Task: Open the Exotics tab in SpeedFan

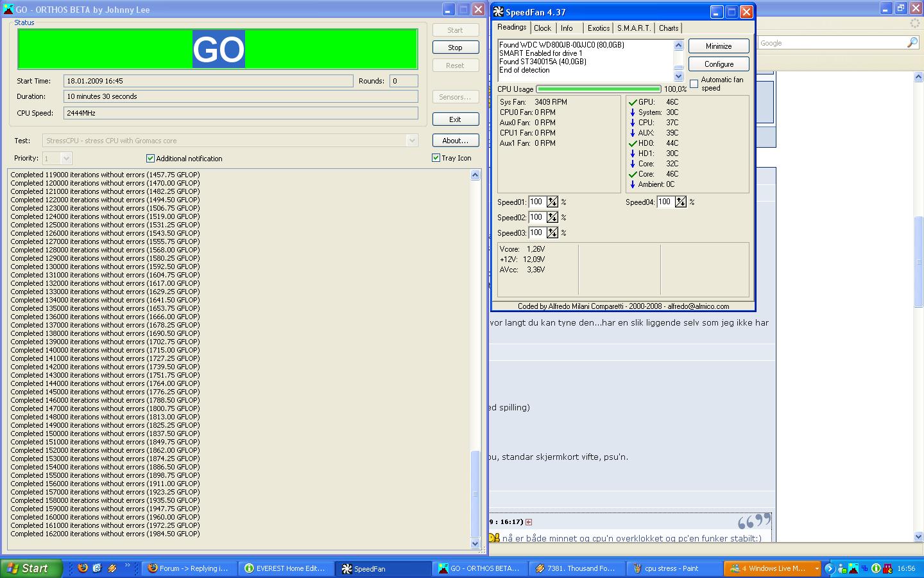Action: pos(599,28)
